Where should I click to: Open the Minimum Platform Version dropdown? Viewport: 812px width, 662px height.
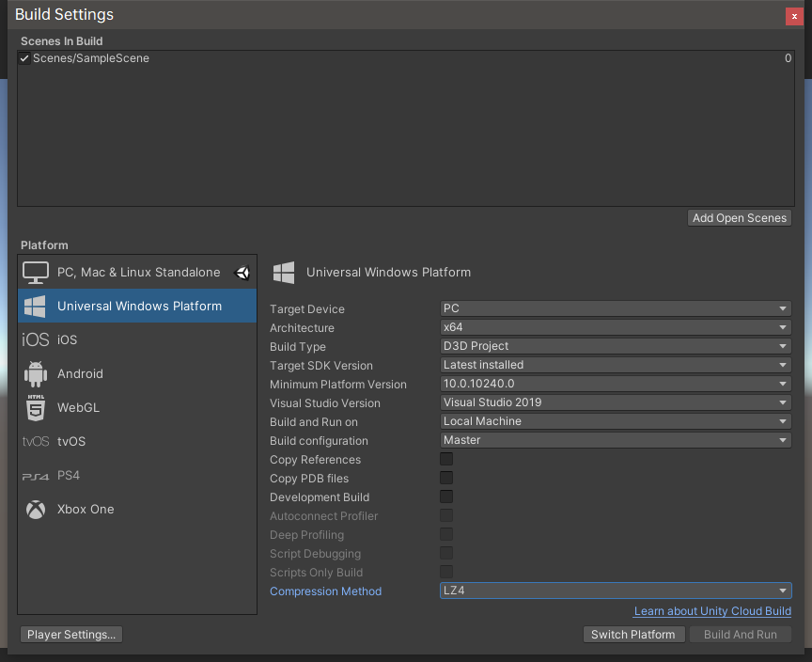click(616, 384)
